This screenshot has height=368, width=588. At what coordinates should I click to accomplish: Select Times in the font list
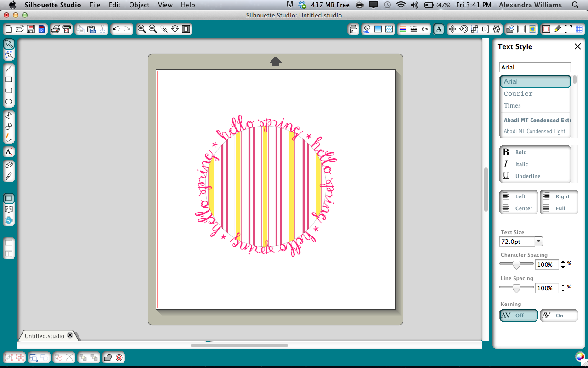coord(535,105)
